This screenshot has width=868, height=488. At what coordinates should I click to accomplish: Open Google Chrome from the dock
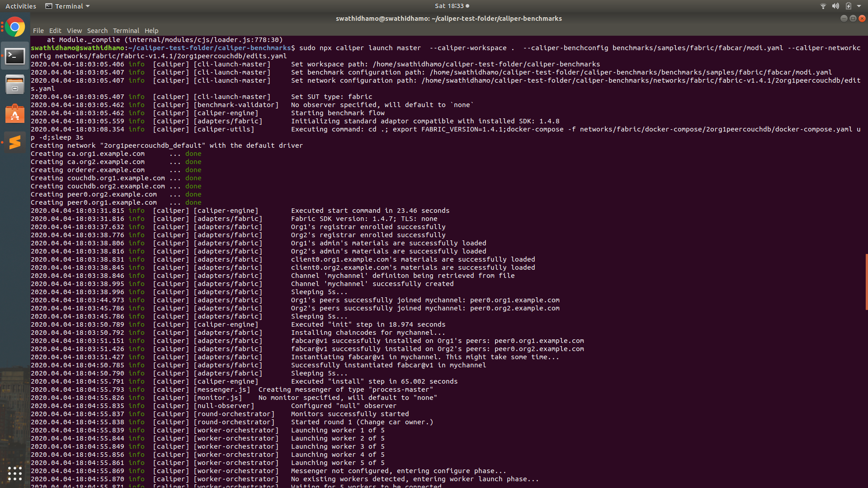tap(15, 28)
